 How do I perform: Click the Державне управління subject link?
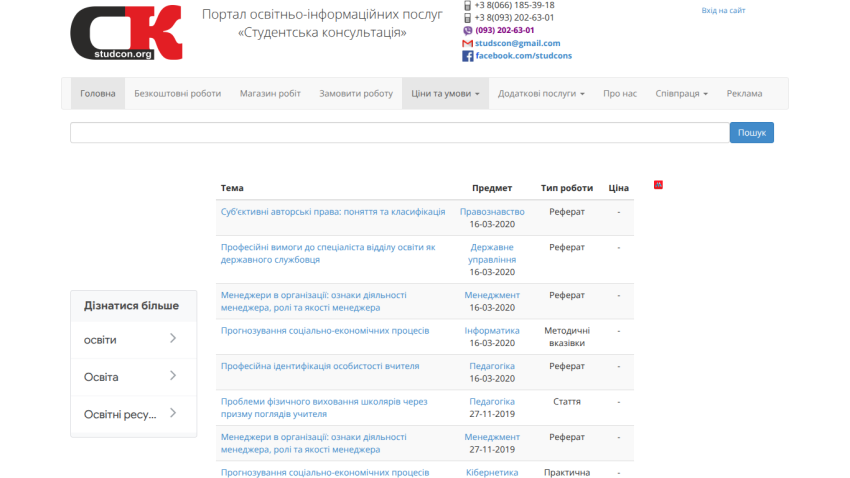[x=492, y=253]
